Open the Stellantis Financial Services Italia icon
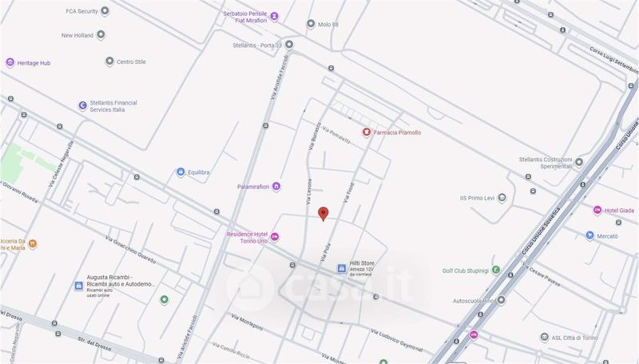 (x=83, y=106)
